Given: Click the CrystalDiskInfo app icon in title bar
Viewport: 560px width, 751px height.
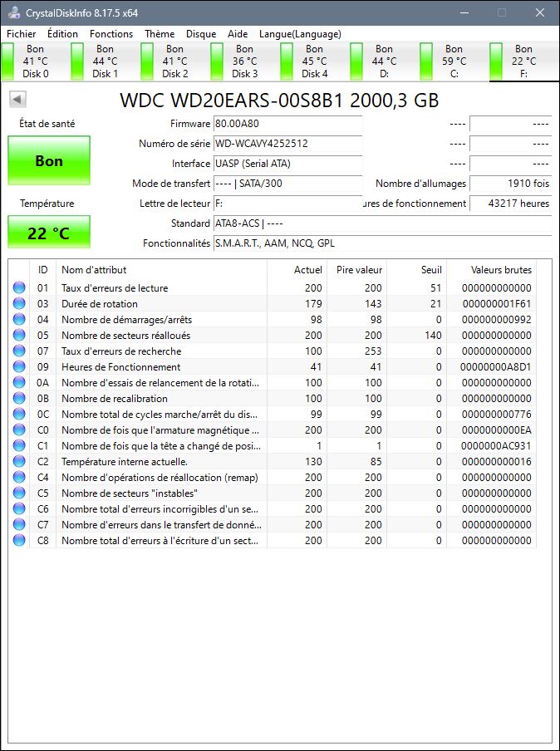Looking at the screenshot, I should coord(13,12).
